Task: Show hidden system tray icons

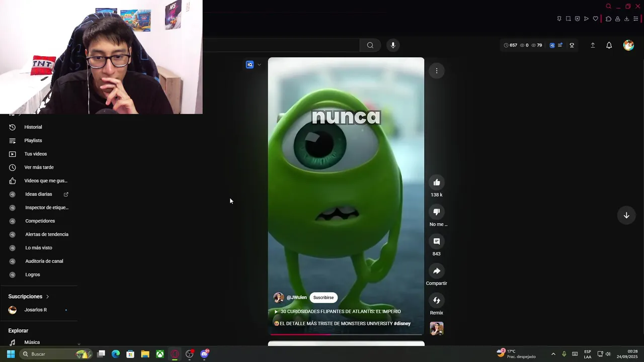Action: click(553, 354)
